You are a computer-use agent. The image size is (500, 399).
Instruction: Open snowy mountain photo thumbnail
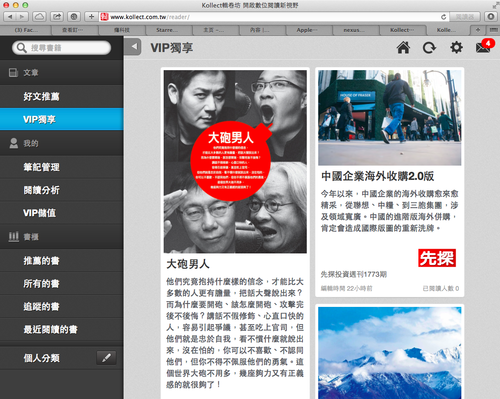[390, 353]
